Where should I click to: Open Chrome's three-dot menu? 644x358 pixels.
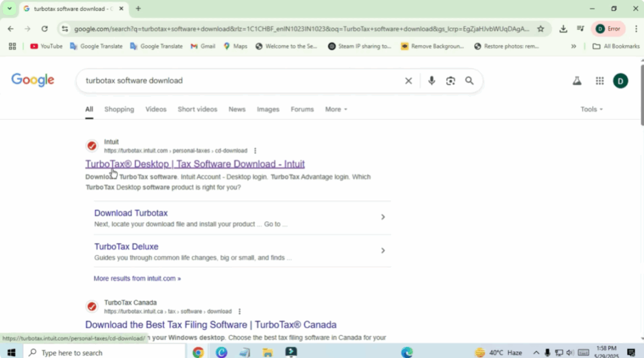636,29
